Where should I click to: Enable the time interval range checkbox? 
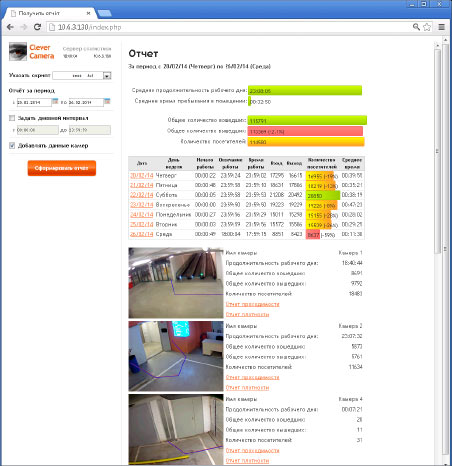12,118
